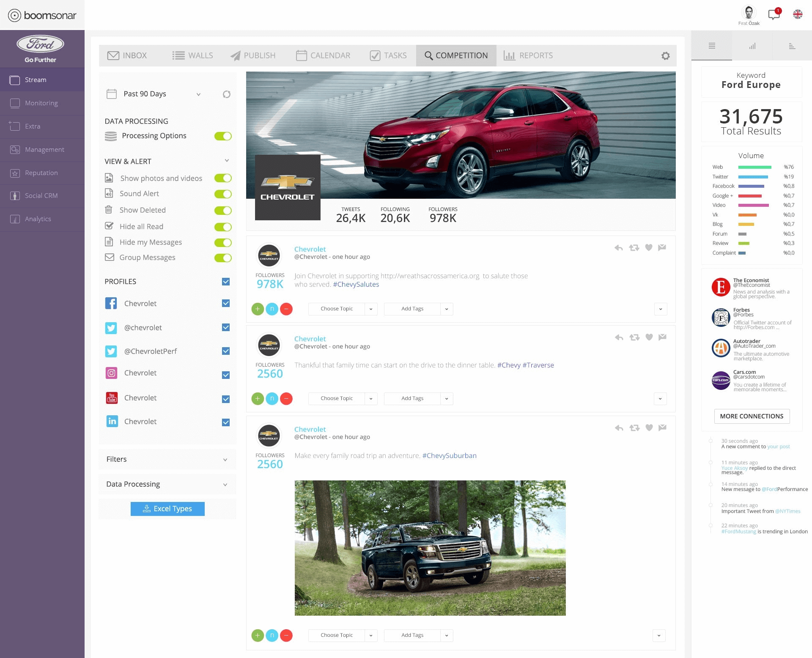Mark ChevySuburban post negative with red minus
The width and height of the screenshot is (812, 658).
coord(286,636)
